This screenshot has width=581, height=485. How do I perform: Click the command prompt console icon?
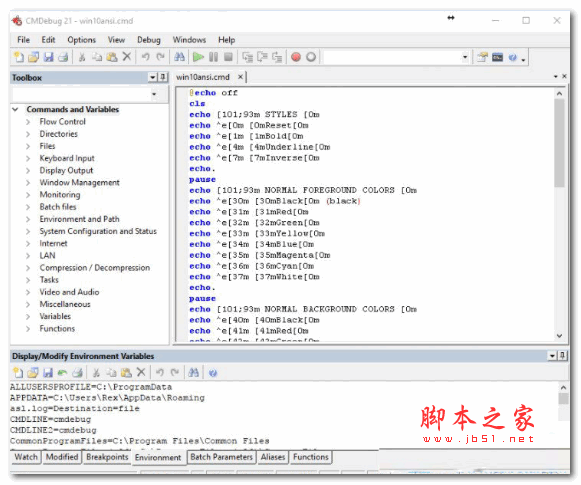497,57
